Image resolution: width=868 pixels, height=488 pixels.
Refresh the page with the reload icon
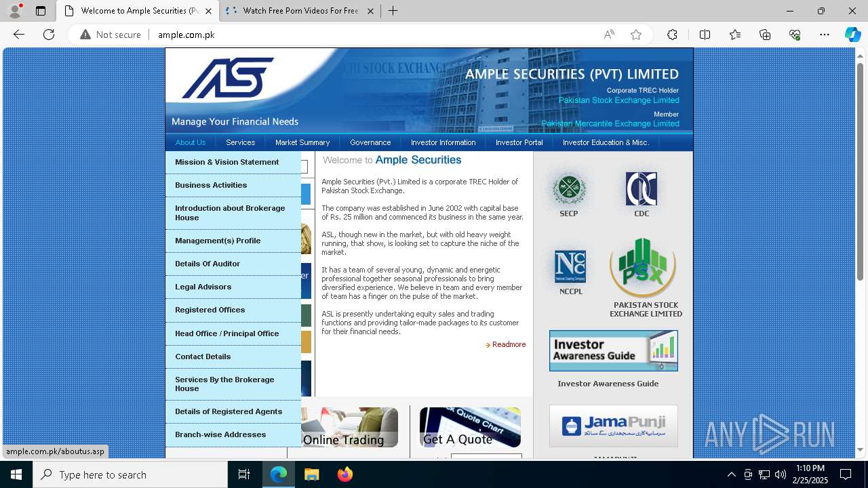click(x=49, y=35)
